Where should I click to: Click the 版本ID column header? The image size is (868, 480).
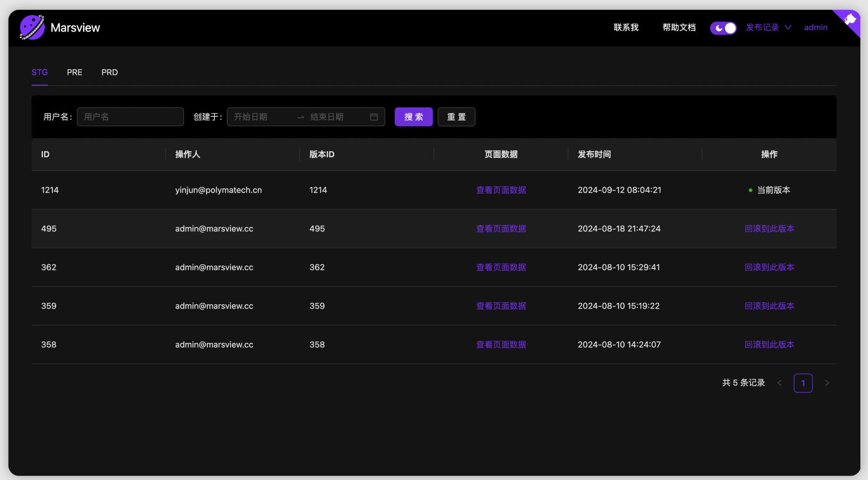click(322, 154)
